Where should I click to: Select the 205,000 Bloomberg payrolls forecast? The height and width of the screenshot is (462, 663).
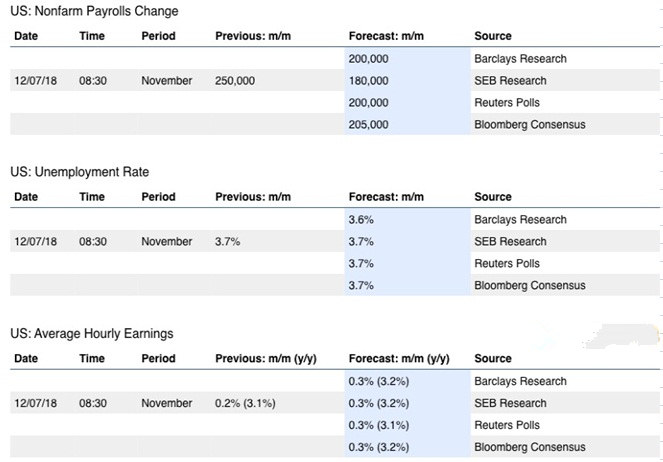point(370,124)
